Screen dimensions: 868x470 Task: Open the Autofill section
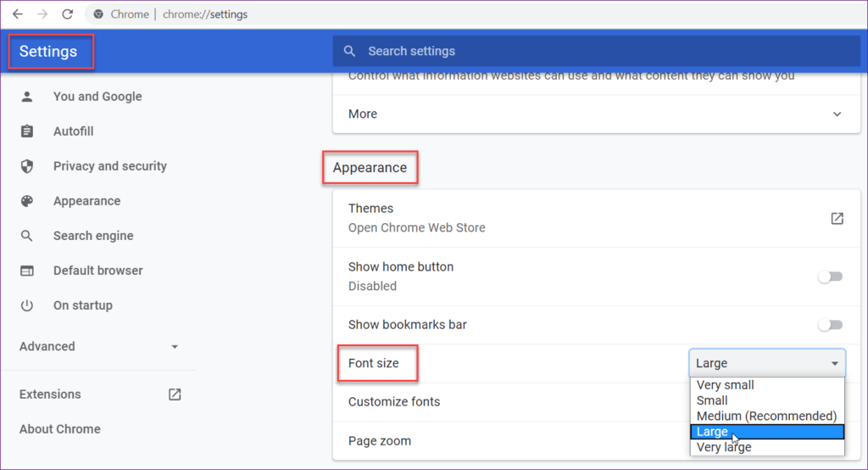tap(73, 131)
